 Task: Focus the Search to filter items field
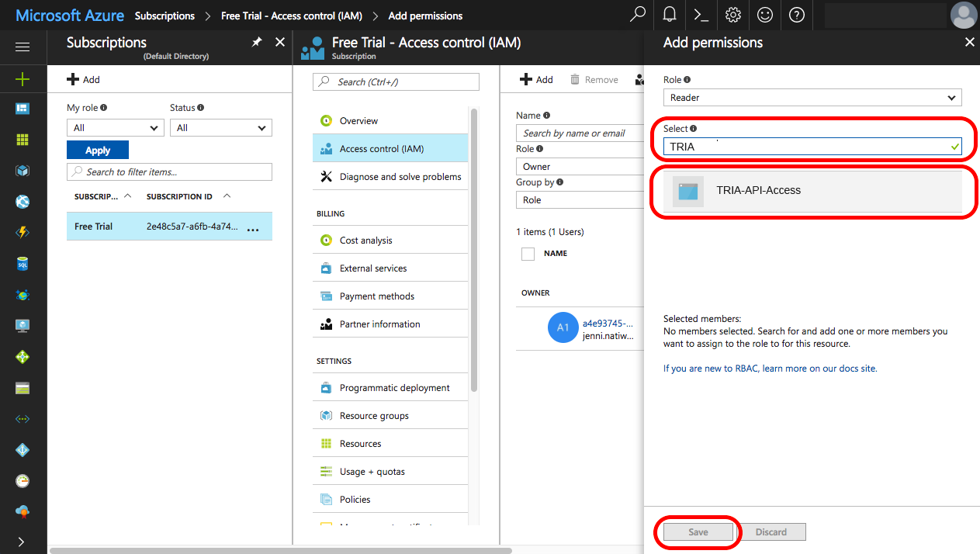click(x=169, y=172)
